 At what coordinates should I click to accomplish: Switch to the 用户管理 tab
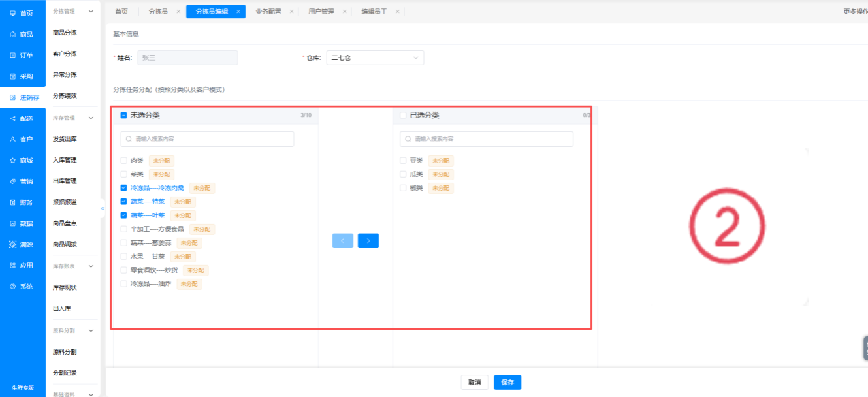click(x=321, y=12)
